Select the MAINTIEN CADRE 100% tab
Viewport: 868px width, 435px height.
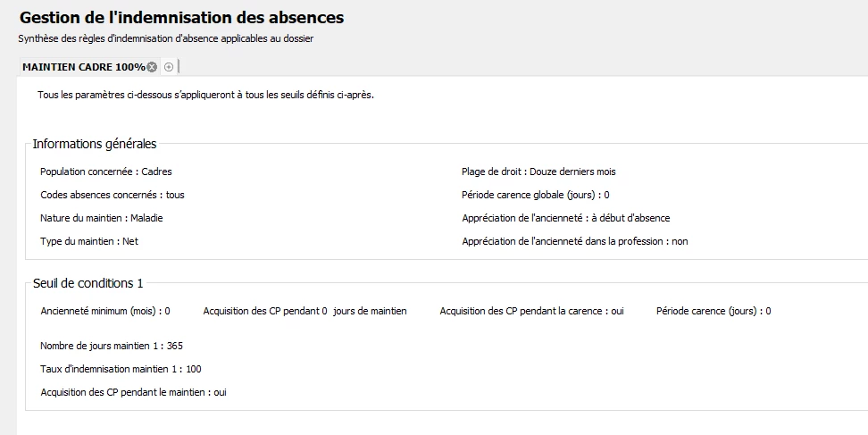click(83, 67)
